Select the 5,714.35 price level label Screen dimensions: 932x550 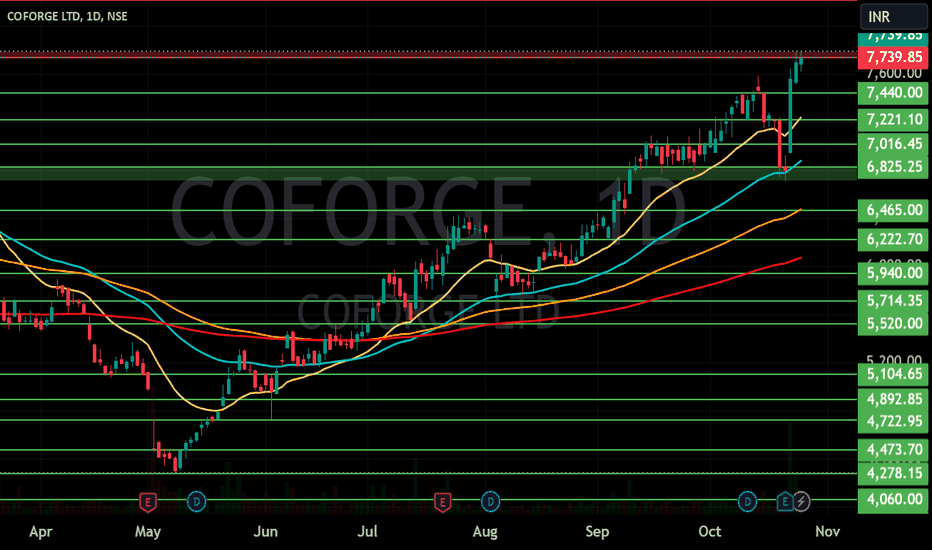pyautogui.click(x=893, y=300)
